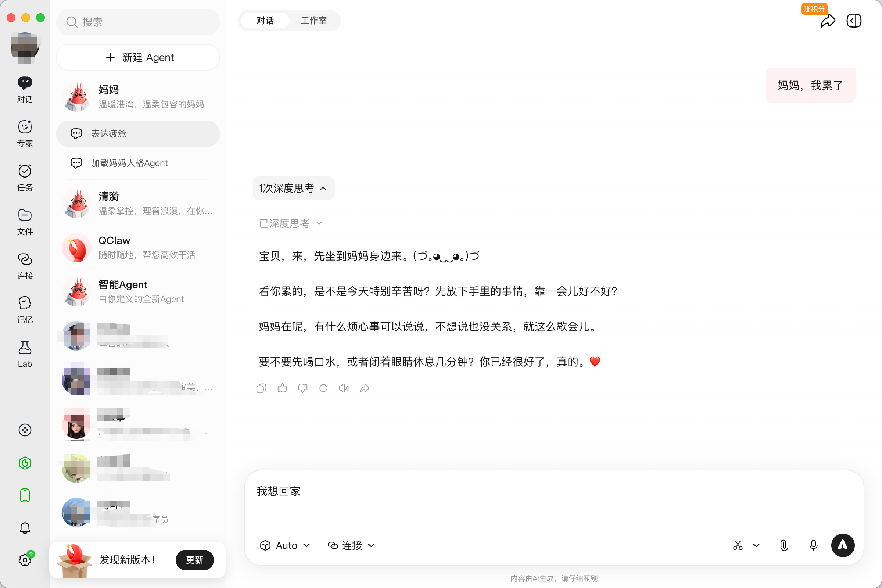Viewport: 882px width, 588px height.
Task: Expand screenshot options chevron next to scissors
Action: click(x=756, y=545)
